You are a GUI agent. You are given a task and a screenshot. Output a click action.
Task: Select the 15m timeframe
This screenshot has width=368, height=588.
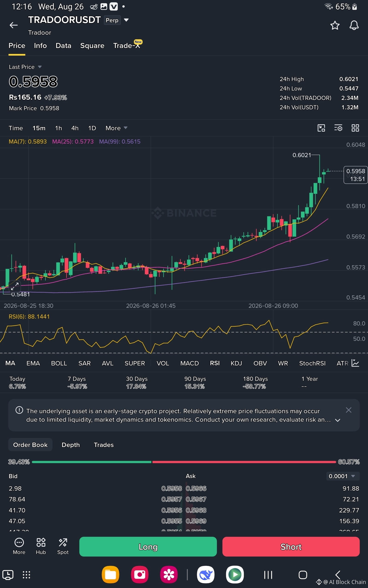tap(39, 128)
